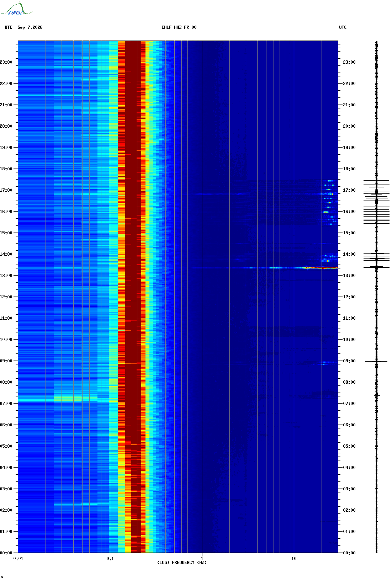Click the seismogram burst cluster near 16:30
This screenshot has width=392, height=581.
click(x=376, y=202)
